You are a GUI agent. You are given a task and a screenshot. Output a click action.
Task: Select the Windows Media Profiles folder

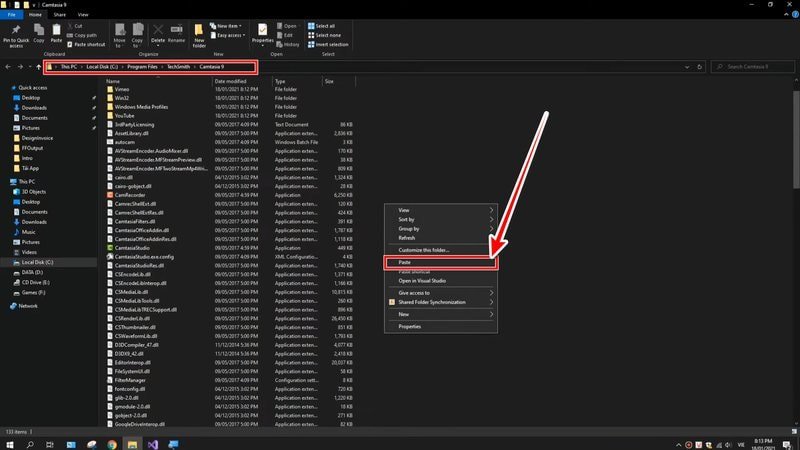tap(141, 107)
